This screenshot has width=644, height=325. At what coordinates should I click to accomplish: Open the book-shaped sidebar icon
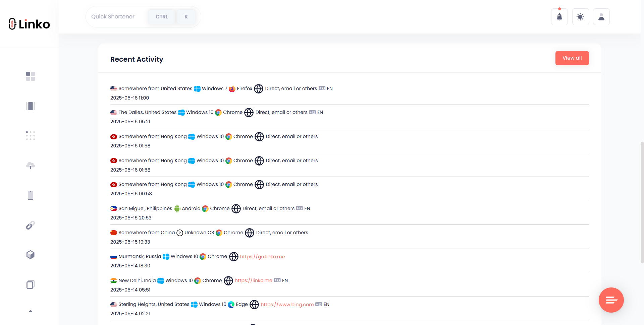point(31,106)
